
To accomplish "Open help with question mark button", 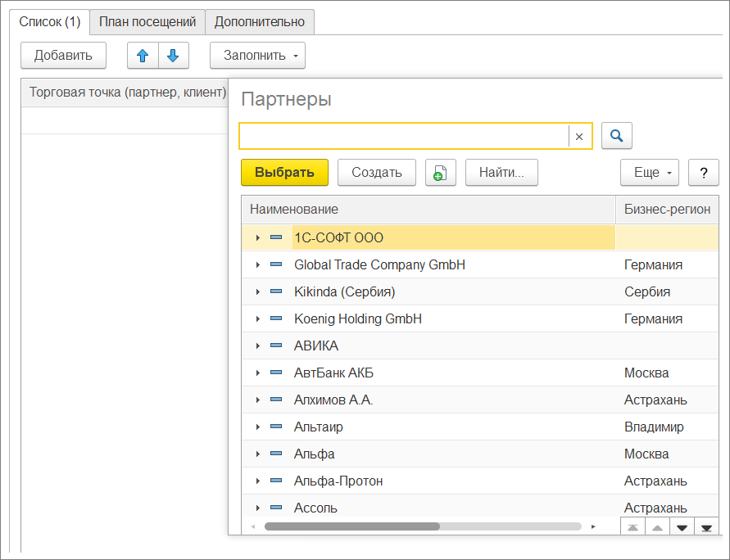I will coord(704,173).
